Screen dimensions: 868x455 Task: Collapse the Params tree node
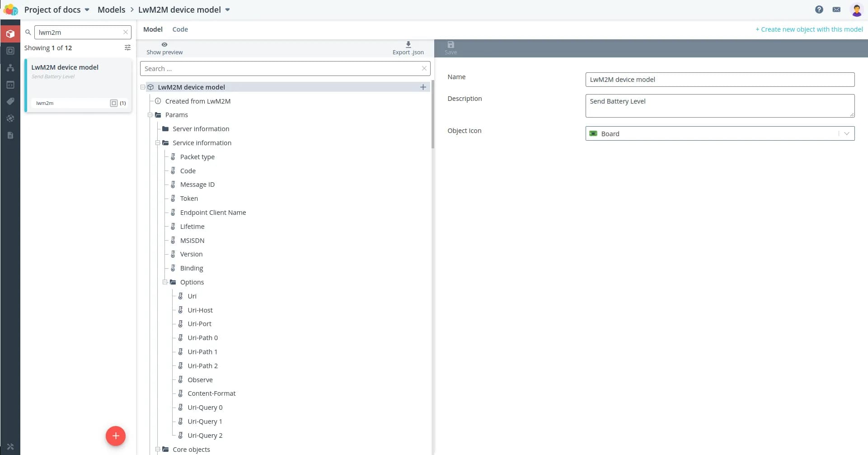point(150,115)
